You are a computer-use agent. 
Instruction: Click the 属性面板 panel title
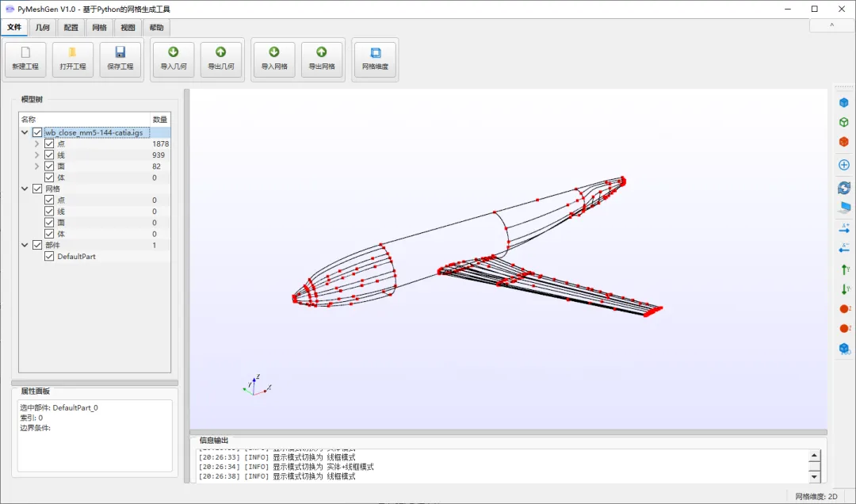point(35,391)
